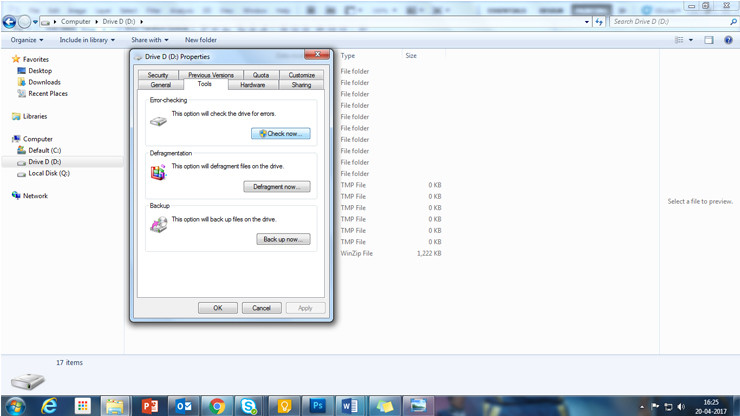Click the Windows Explorer taskbar icon
The height and width of the screenshot is (416, 740).
[x=115, y=406]
